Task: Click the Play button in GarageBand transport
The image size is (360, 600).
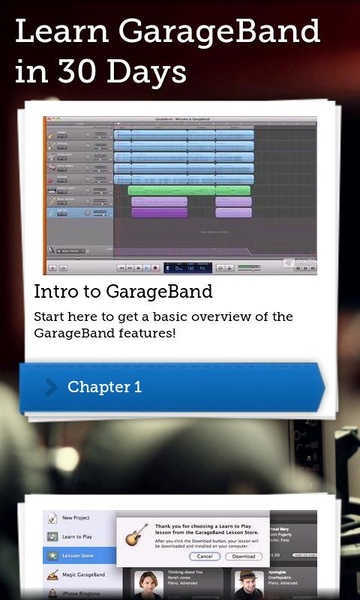Action: click(x=147, y=268)
